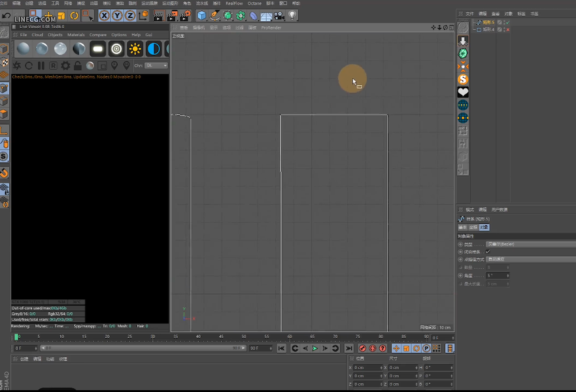The width and height of the screenshot is (576, 392).
Task: Open the spline Pen tool
Action: pyautogui.click(x=214, y=16)
